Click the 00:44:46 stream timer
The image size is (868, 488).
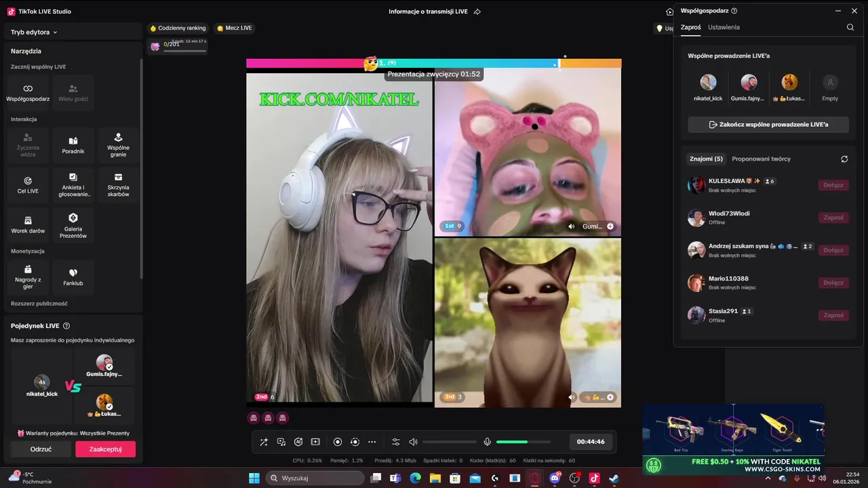(591, 442)
